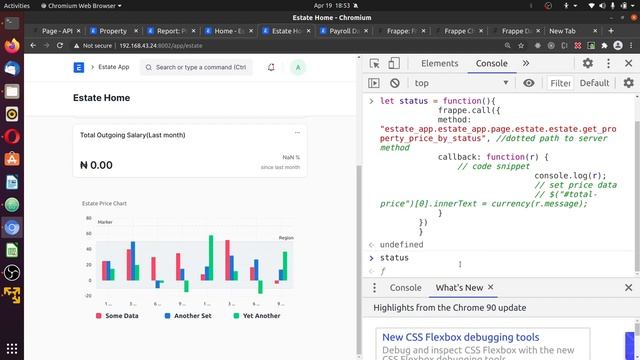Expand more DevTools tabs chevron
The height and width of the screenshot is (360, 640).
tap(526, 63)
